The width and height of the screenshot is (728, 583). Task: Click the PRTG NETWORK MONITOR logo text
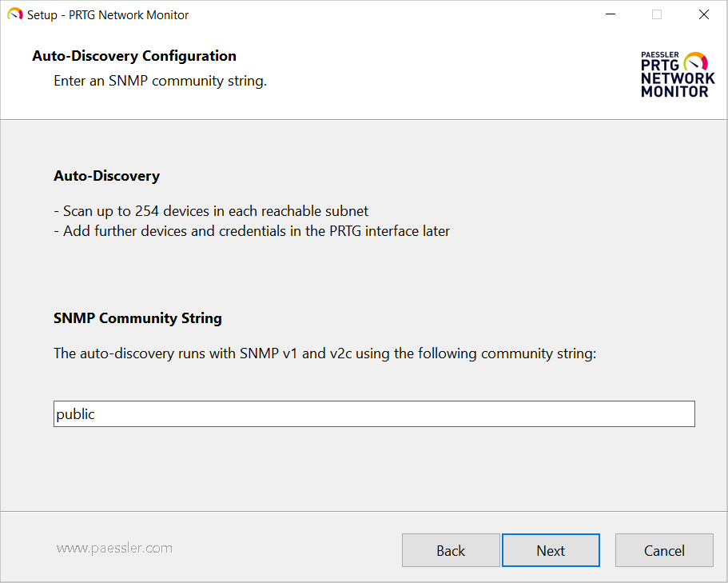pos(676,79)
